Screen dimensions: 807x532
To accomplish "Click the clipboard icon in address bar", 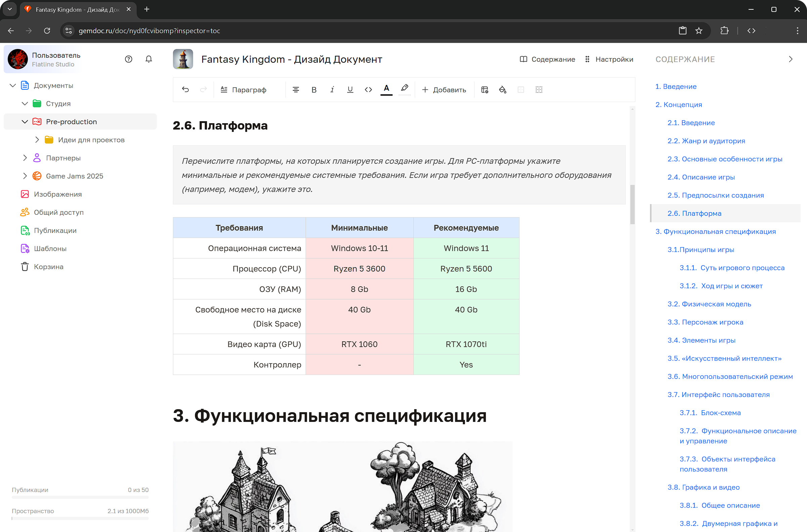I will coord(683,31).
